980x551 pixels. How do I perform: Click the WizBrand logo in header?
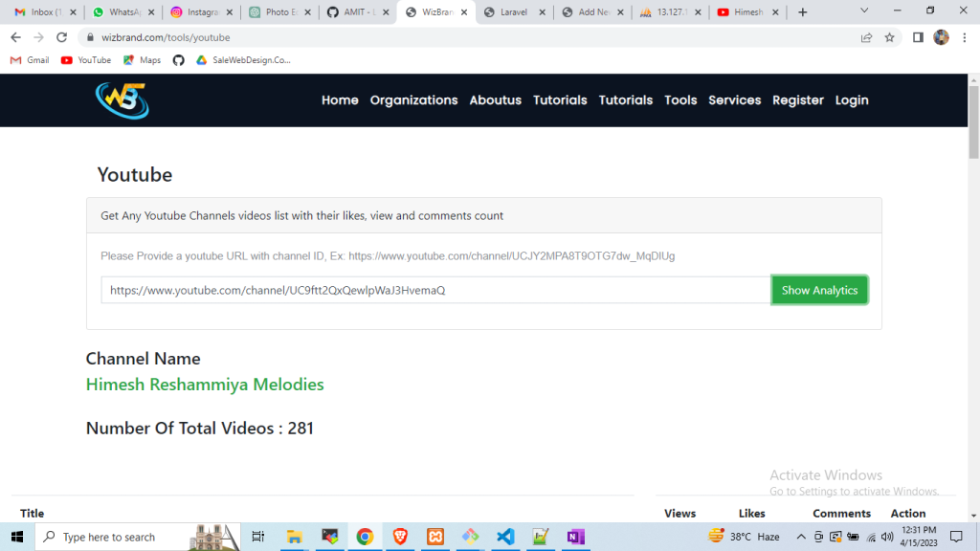[x=122, y=100]
